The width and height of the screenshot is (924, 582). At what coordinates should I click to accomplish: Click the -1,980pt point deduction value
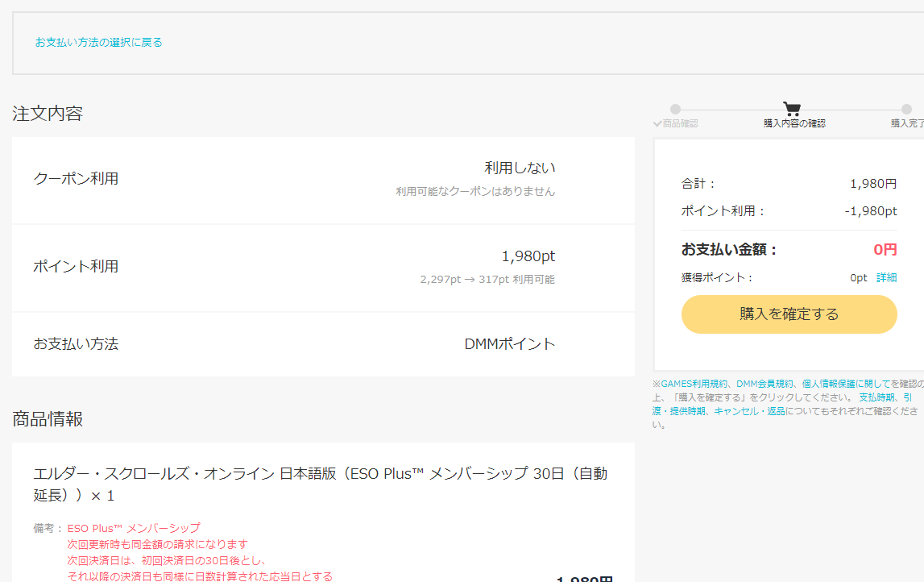coord(870,211)
